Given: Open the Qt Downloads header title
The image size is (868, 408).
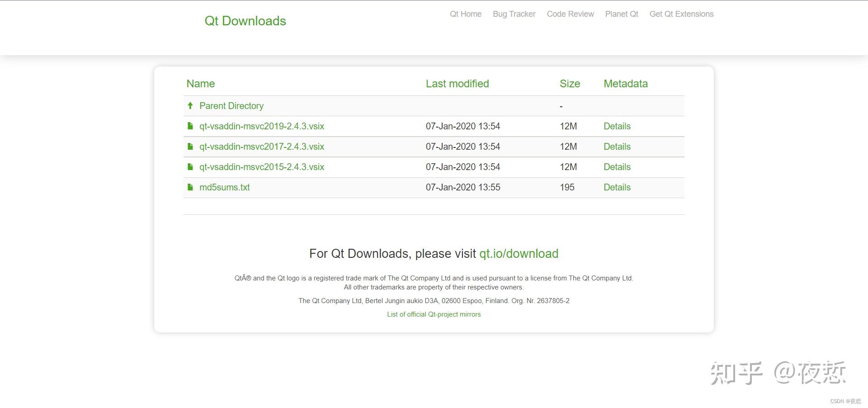Looking at the screenshot, I should tap(245, 21).
